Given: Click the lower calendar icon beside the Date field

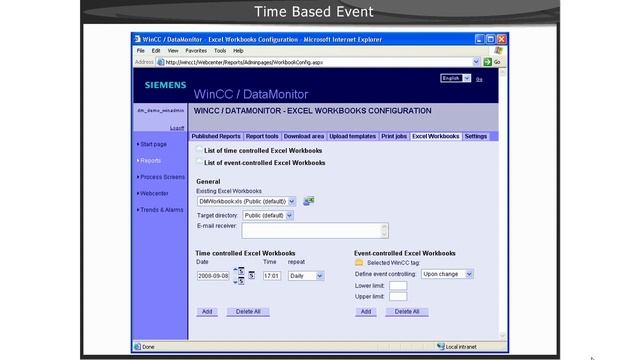Looking at the screenshot, I should click(x=241, y=281).
